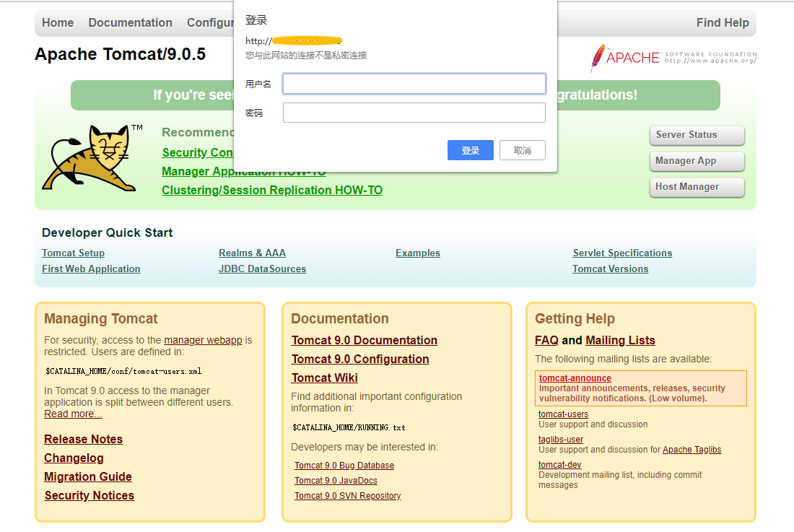The width and height of the screenshot is (794, 532).
Task: Open the Find Help navigation item
Action: [x=723, y=23]
